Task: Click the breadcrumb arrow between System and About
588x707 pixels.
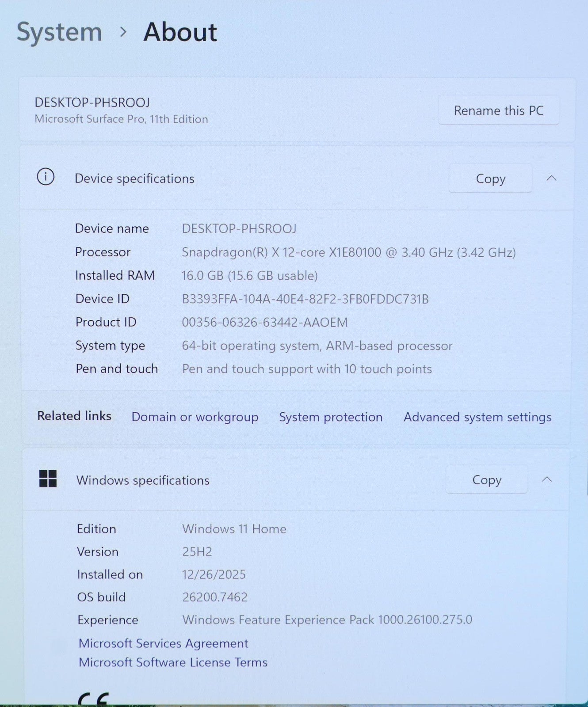Action: [x=123, y=32]
